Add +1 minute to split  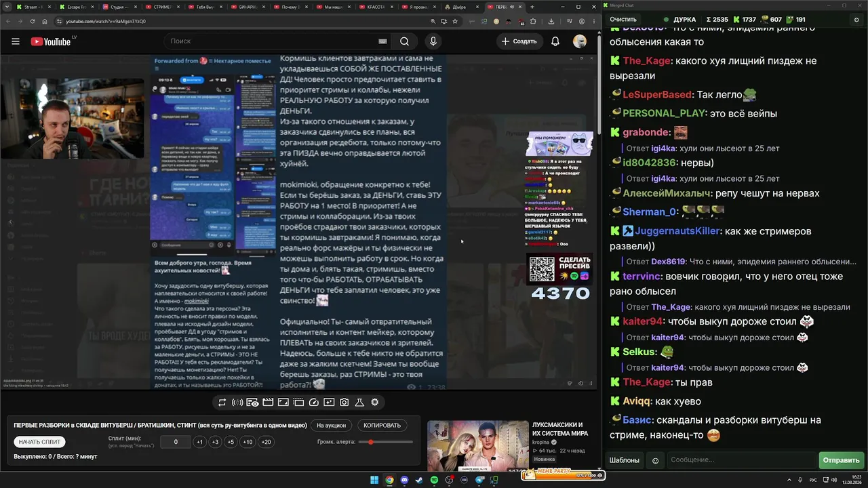[199, 442]
